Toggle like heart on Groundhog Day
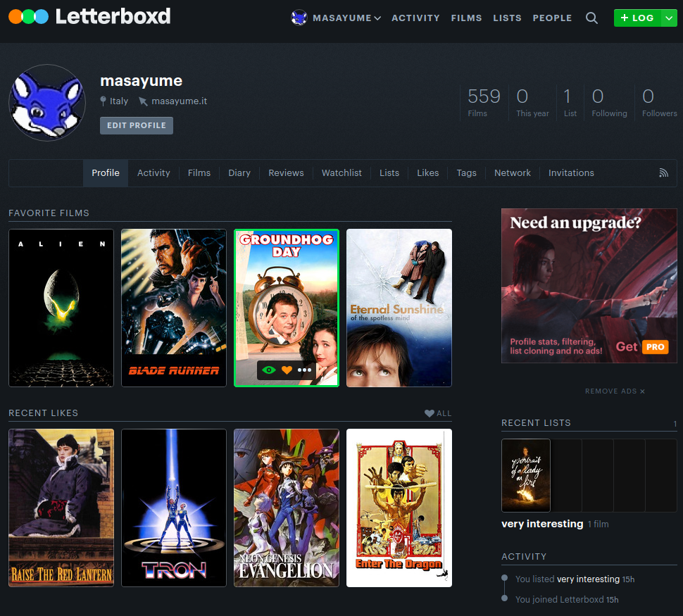This screenshot has height=616, width=683. 287,370
